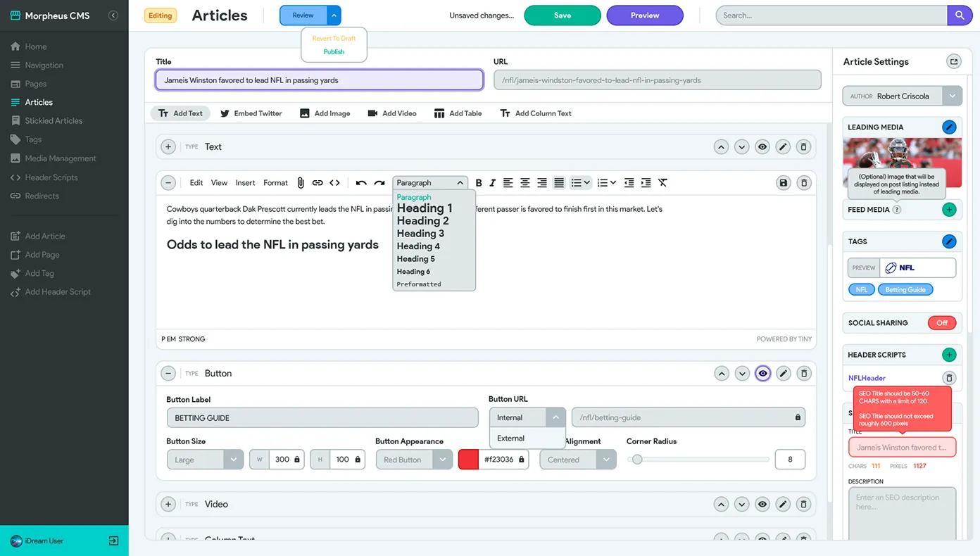Open numbered list style dropdown
This screenshot has width=980, height=556.
pyautogui.click(x=613, y=183)
